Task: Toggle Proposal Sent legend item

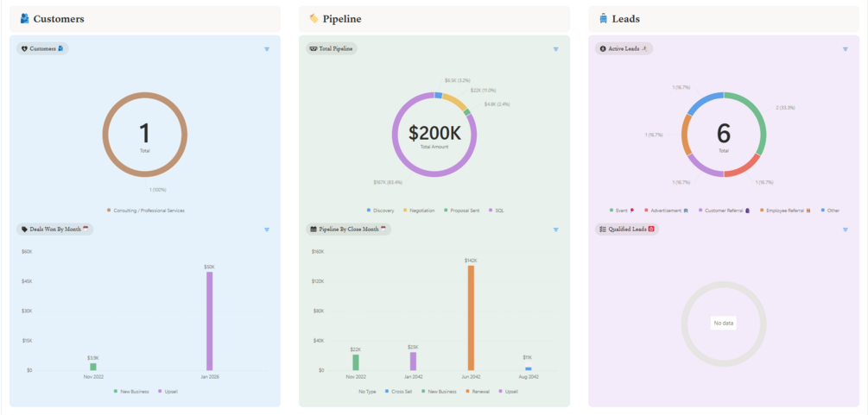Action: [x=461, y=211]
